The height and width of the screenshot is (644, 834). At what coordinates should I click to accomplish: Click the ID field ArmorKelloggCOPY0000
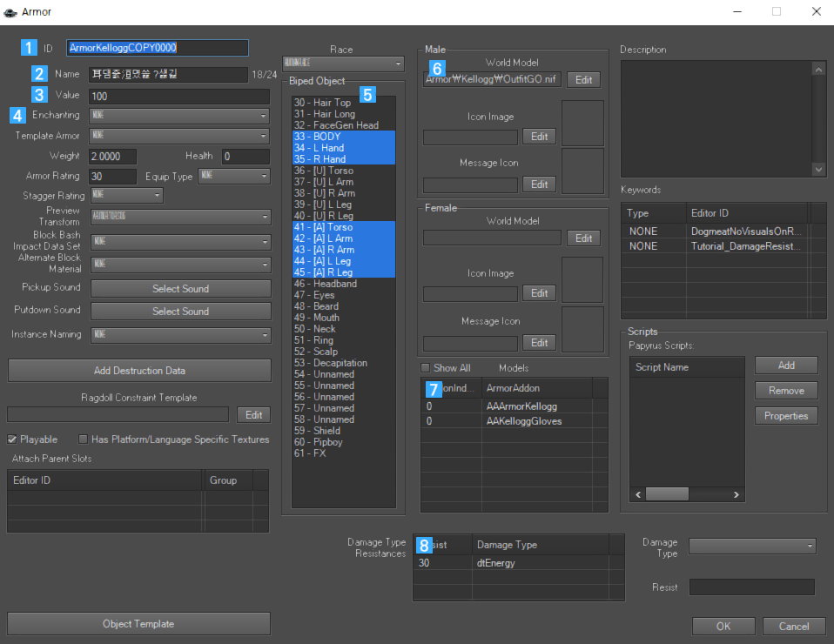(x=158, y=48)
